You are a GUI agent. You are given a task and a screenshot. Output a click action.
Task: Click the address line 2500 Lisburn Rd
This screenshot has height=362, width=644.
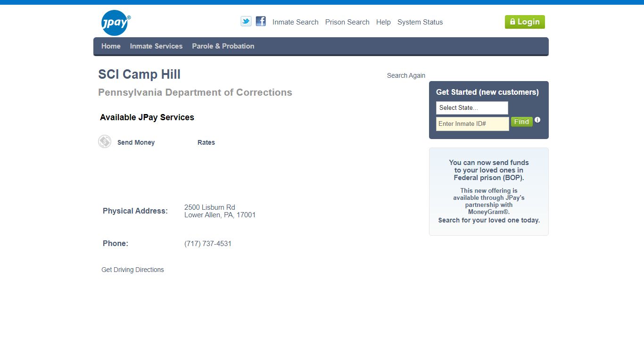pos(210,207)
